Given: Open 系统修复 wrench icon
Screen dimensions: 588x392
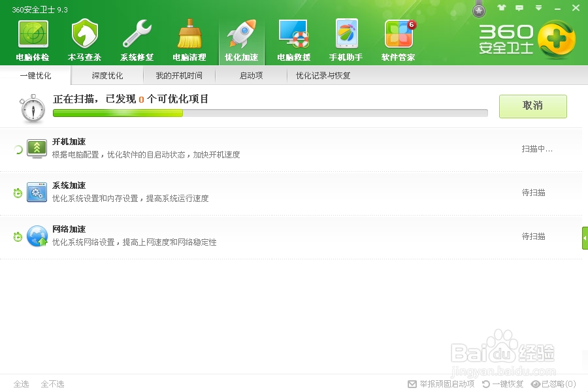Looking at the screenshot, I should click(x=137, y=34).
